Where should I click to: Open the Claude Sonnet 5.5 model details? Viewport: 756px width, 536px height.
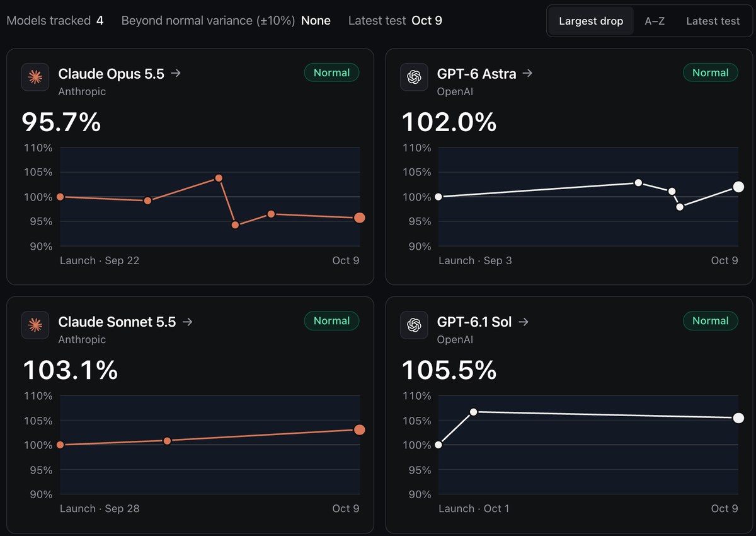coord(117,322)
